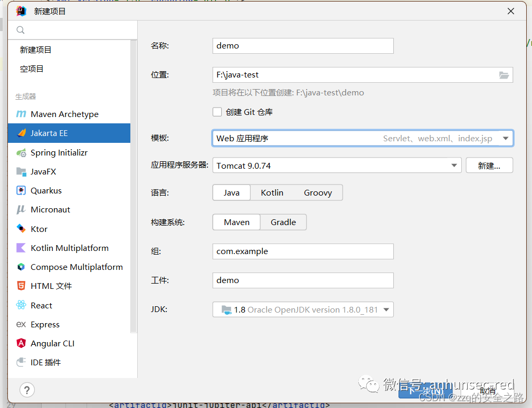Select Quarkus generator
This screenshot has height=408, width=532.
click(69, 191)
